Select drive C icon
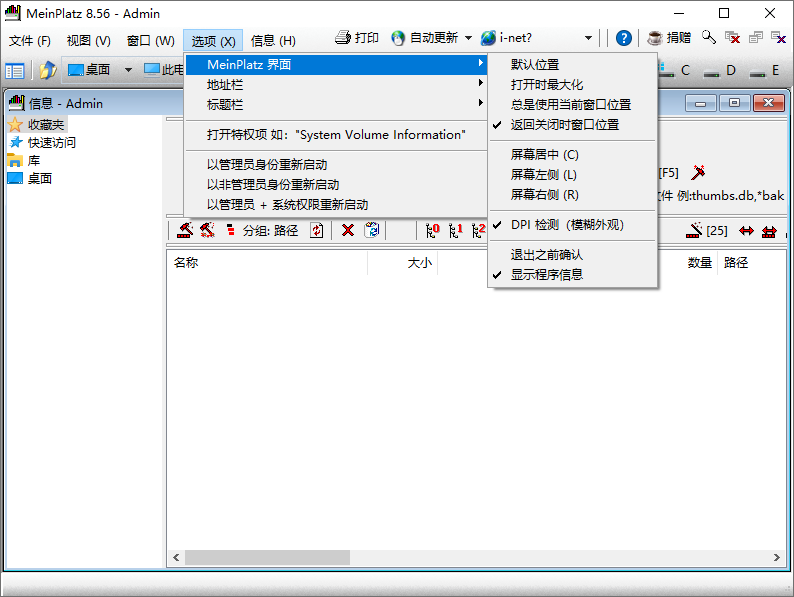The height and width of the screenshot is (597, 794). 666,70
